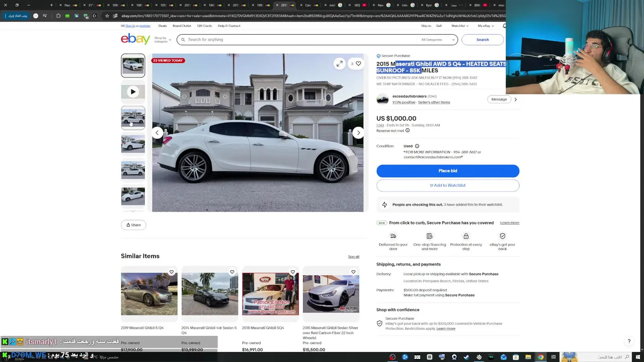Open a new browser tab with plus
Viewport: 644px width, 362px height.
(x=51, y=5)
